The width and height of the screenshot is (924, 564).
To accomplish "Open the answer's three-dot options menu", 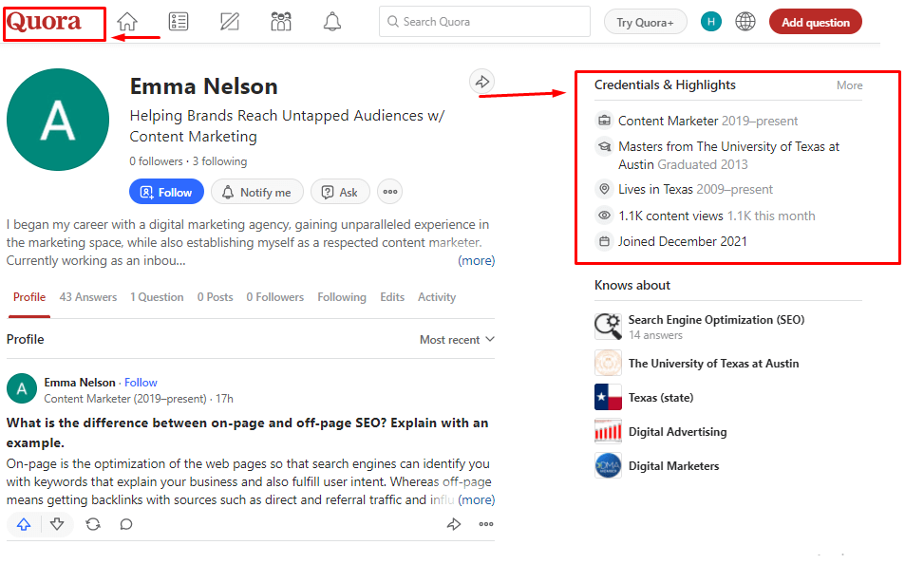I will [x=486, y=524].
